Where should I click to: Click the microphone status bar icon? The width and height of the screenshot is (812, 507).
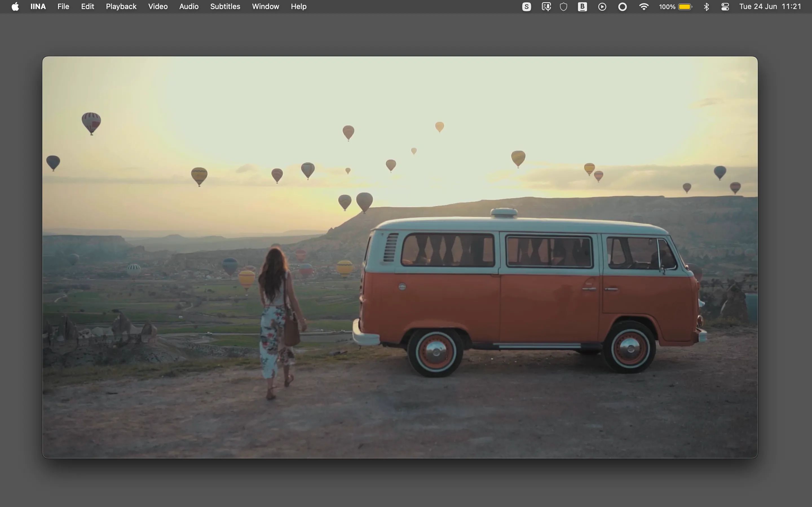click(x=546, y=6)
